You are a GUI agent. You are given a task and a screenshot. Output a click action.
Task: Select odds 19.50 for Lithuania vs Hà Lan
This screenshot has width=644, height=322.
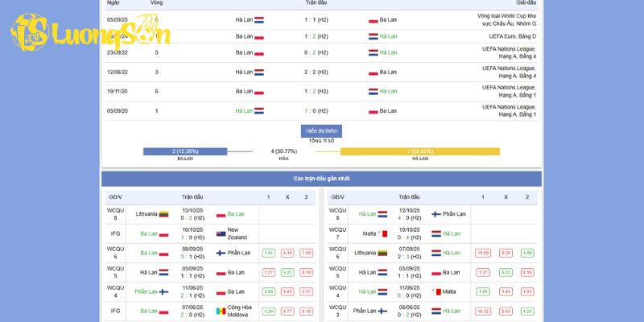point(483,253)
